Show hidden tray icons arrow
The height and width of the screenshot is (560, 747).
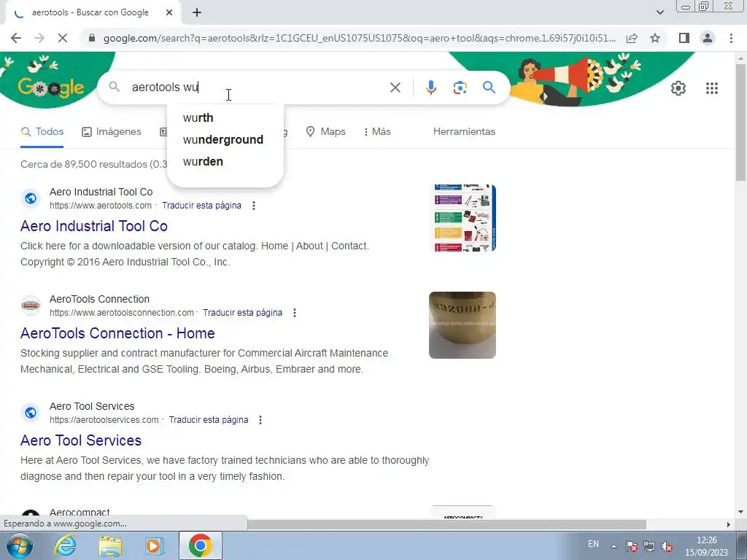click(x=614, y=546)
